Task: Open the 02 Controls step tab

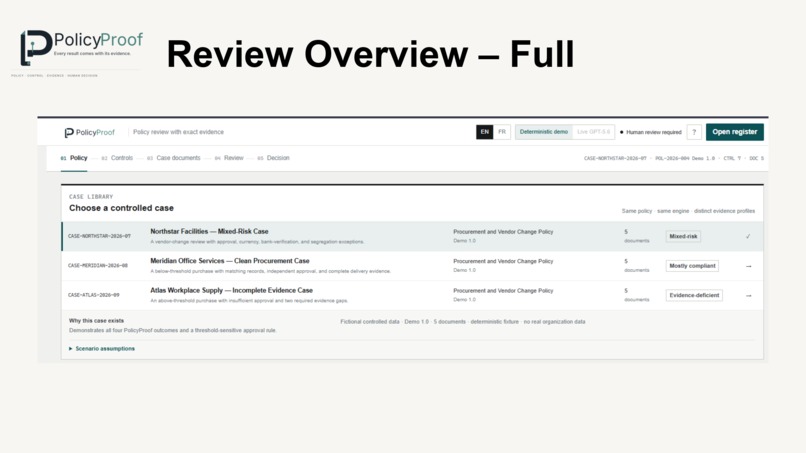Action: pos(117,158)
